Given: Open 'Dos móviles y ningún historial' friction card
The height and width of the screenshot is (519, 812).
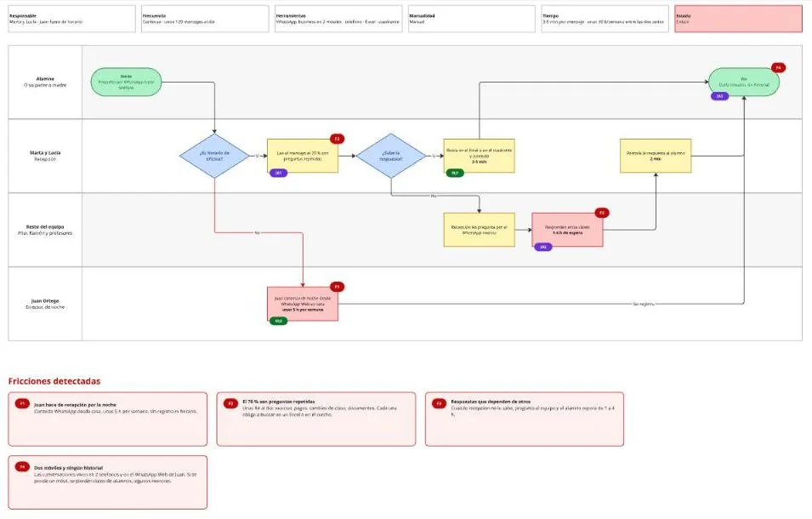Looking at the screenshot, I should coord(108,482).
